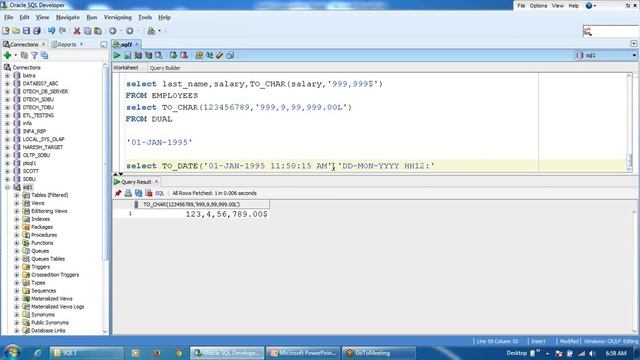Minimize the Connections panel with its corner button

click(x=104, y=44)
